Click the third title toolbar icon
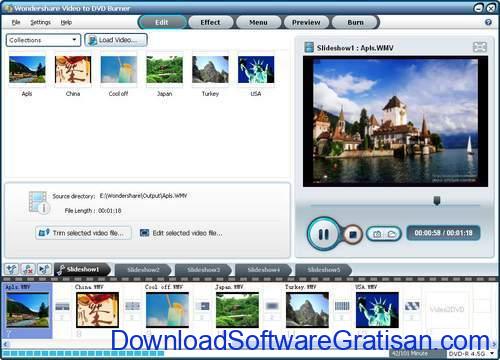This screenshot has width=500, height=360. (44, 269)
